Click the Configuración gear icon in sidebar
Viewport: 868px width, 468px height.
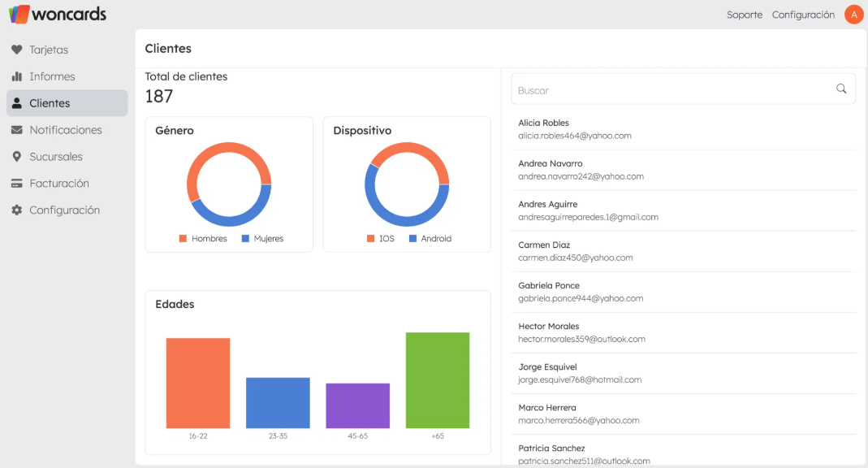pos(16,210)
